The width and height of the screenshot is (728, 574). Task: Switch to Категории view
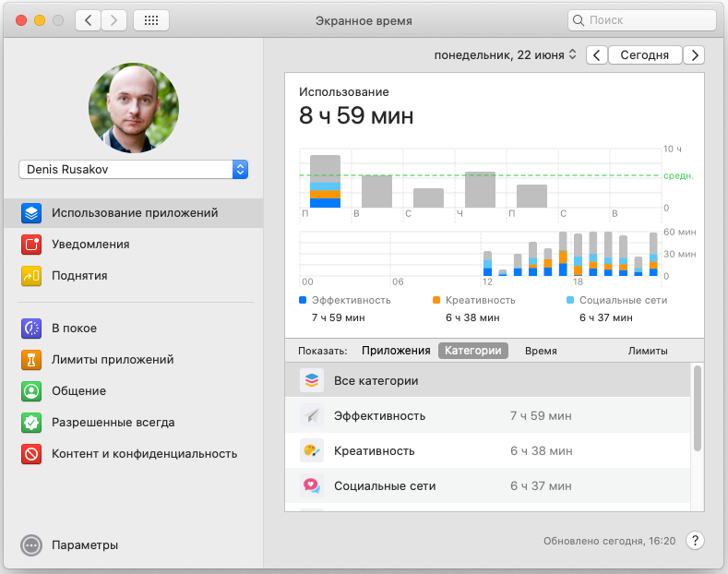coord(473,351)
